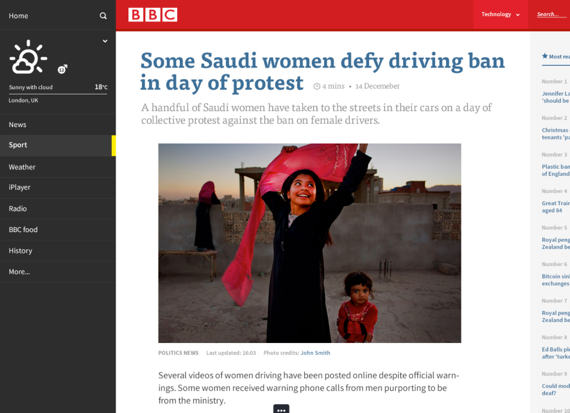Click the star icon next to Most read
This screenshot has width=570, height=413.
click(545, 56)
